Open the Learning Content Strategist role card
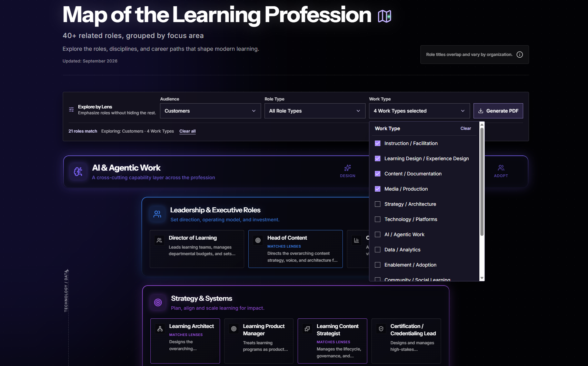The image size is (588, 366). (332, 341)
